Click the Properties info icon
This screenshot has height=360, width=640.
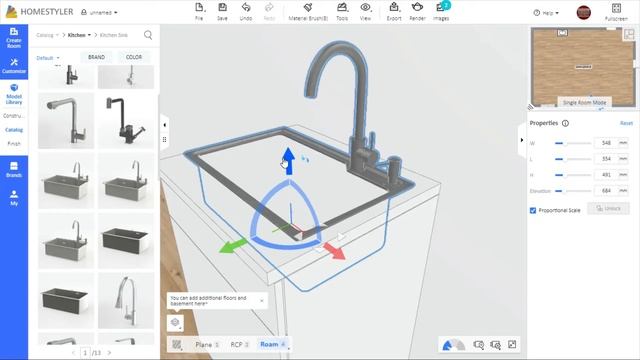565,123
